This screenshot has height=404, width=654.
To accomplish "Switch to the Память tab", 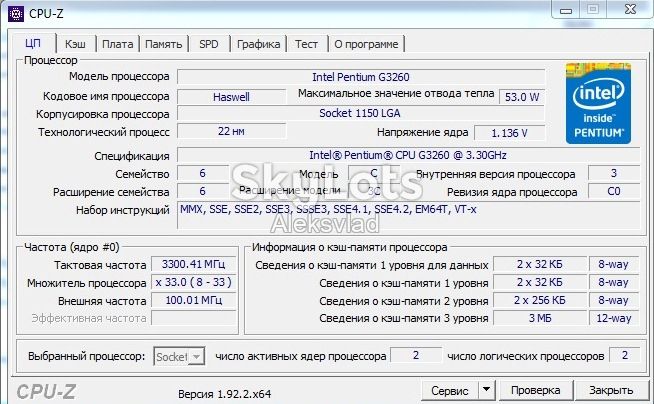I will coord(164,44).
